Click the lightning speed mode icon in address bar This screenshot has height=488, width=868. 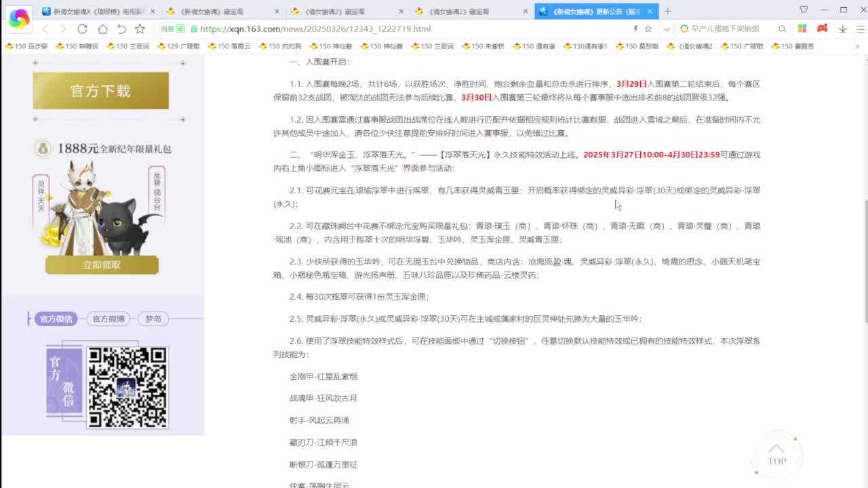635,29
